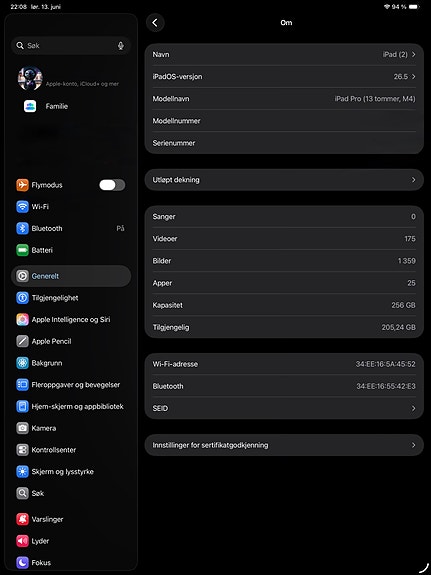
Task: Tap the Serienummer row
Action: [x=284, y=143]
